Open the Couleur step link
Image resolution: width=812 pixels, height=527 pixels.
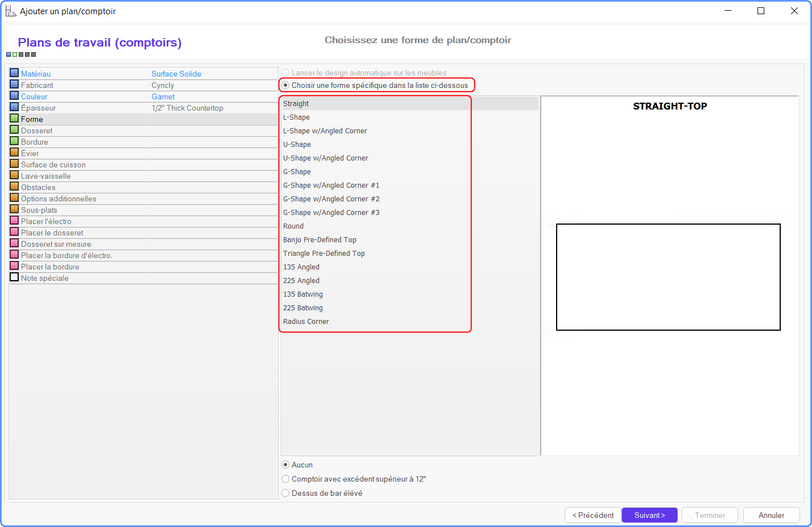34,96
